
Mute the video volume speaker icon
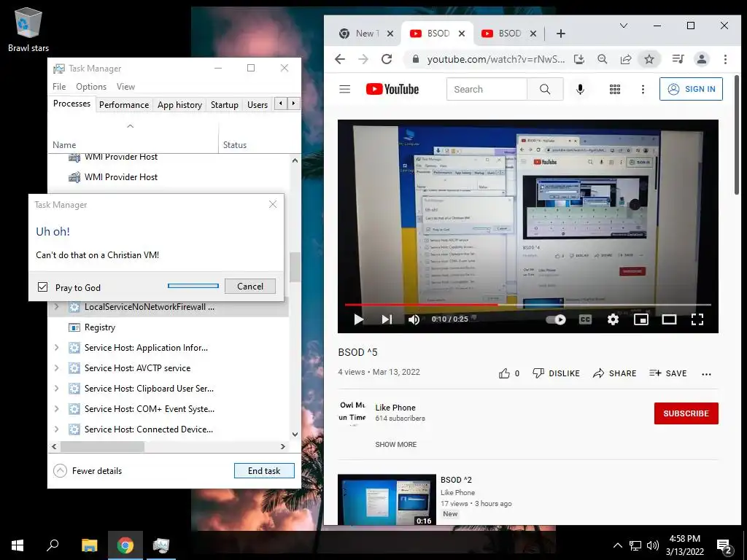[414, 319]
